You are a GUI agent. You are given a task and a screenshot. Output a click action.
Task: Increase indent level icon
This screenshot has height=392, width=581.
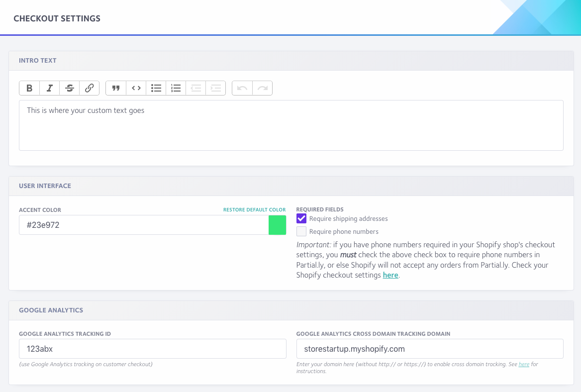pyautogui.click(x=216, y=88)
